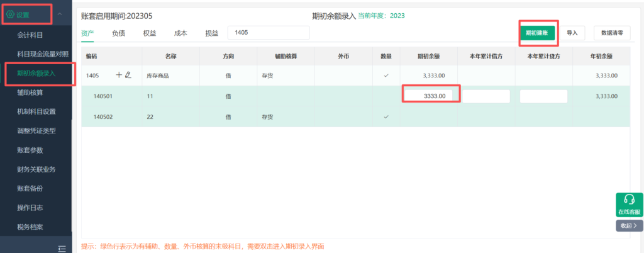Screen dimensions: 644x253
Task: Click the 设置 gear icon in sidebar
Action: (10, 14)
